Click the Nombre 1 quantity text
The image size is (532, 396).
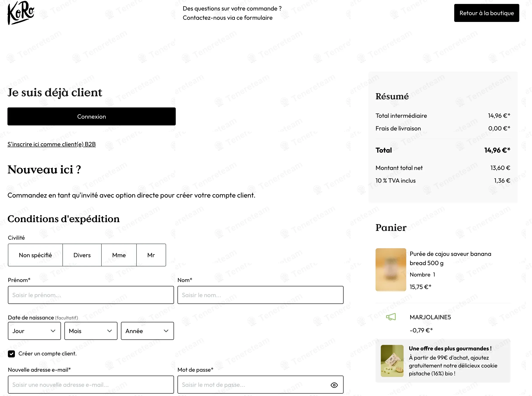coord(422,275)
